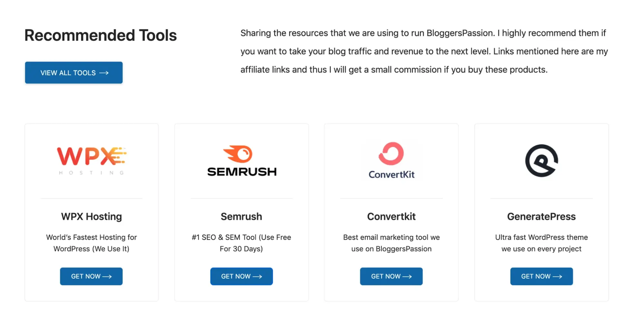
Task: Click the Semrush free 30 days description
Action: click(241, 243)
